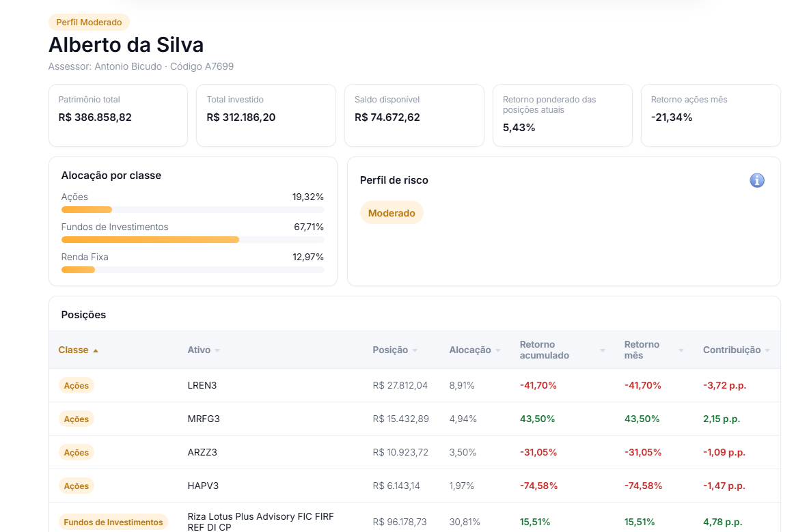Screen dimensions: 794x532
Task: Click the blue info icon in Perfil de risco
Action: click(x=756, y=180)
